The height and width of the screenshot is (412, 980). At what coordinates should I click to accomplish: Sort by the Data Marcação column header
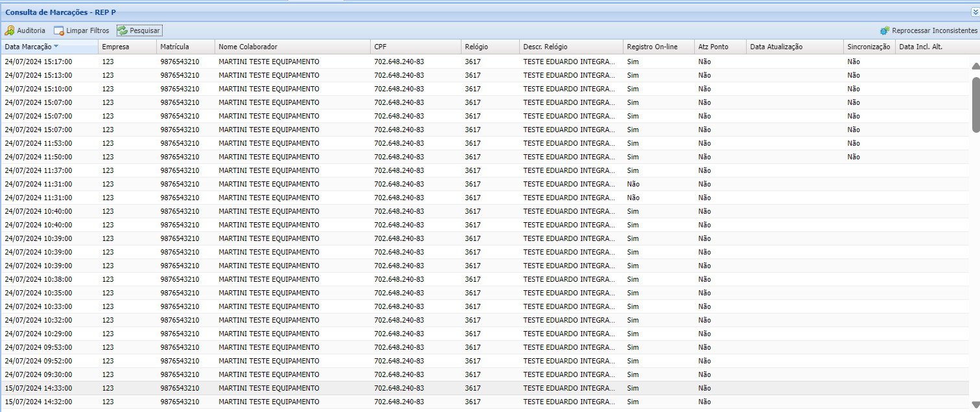click(x=49, y=47)
